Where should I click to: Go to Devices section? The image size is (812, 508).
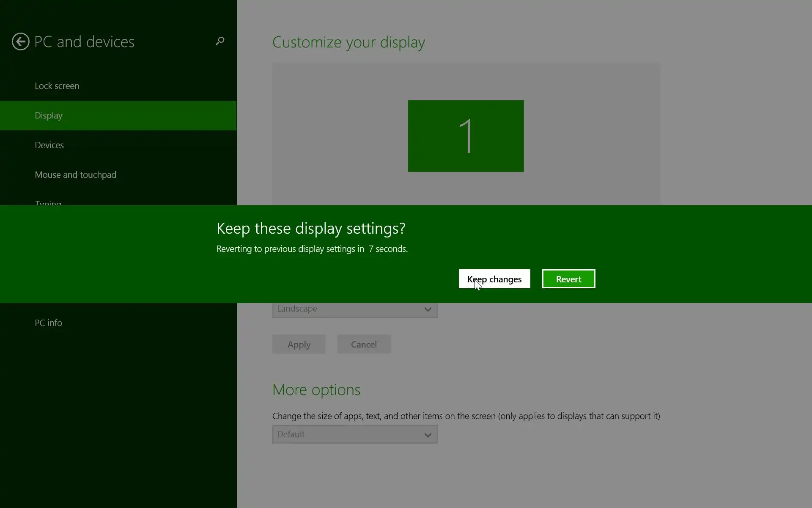(x=49, y=145)
